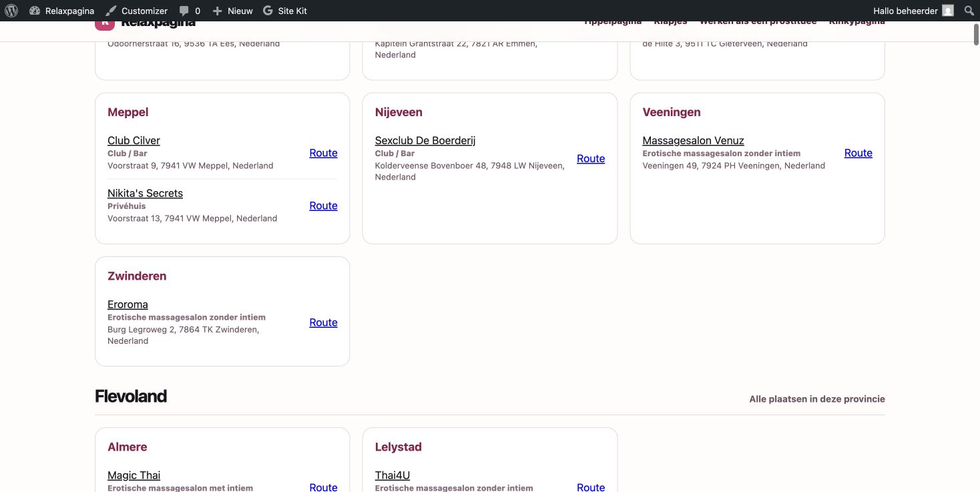Image resolution: width=980 pixels, height=492 pixels.
Task: Click the Flevoland province heading
Action: click(x=131, y=396)
